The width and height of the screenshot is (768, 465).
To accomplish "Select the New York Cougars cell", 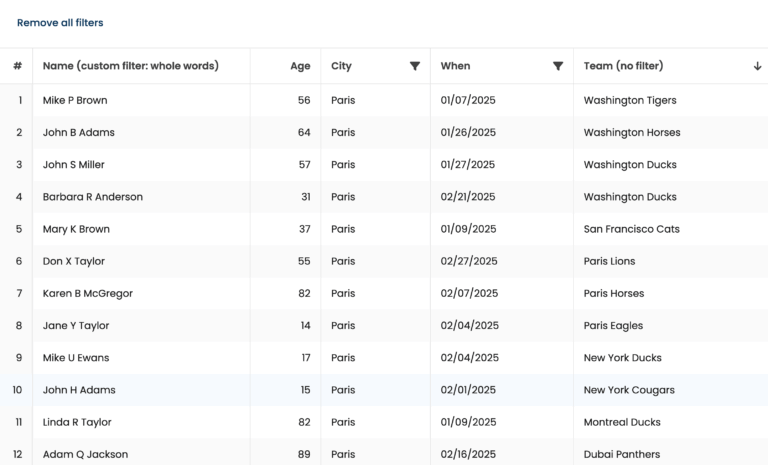I will 629,390.
